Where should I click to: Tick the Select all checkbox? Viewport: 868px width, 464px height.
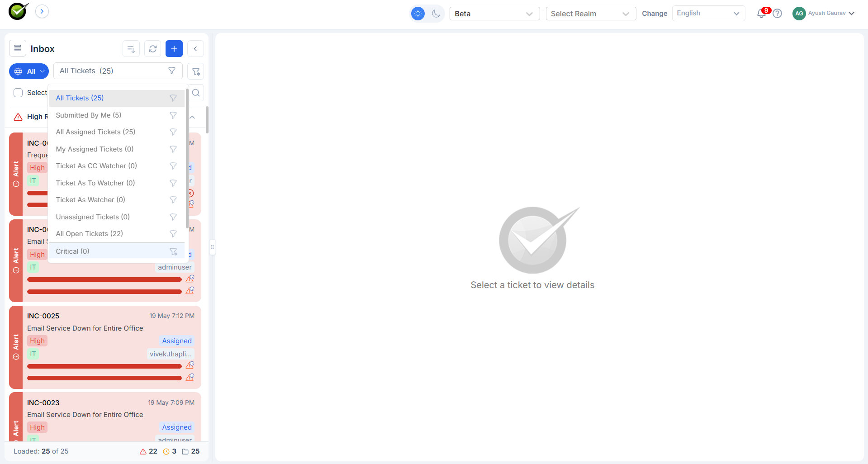tap(18, 93)
